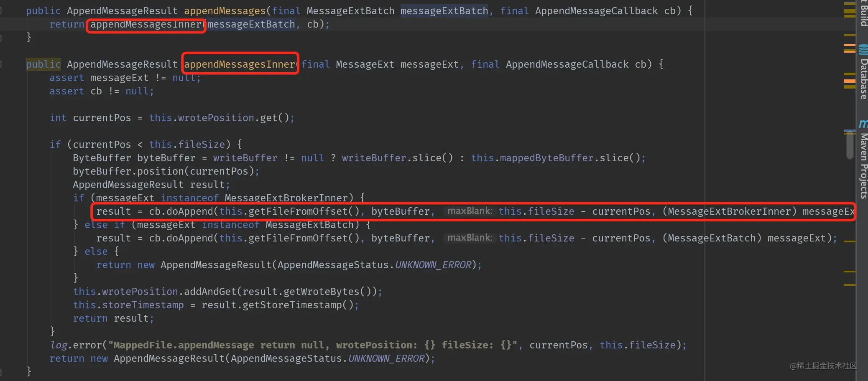Viewport: 868px width, 381px height.
Task: Open the Build side tab
Action: 863,13
